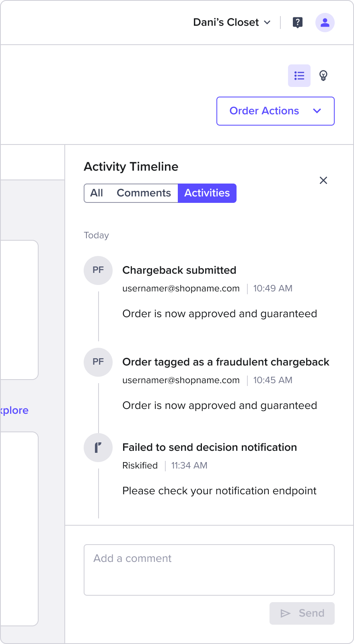Screen dimensions: 354x644
Task: Click the 11:34 AM timestamp
Action: click(189, 466)
